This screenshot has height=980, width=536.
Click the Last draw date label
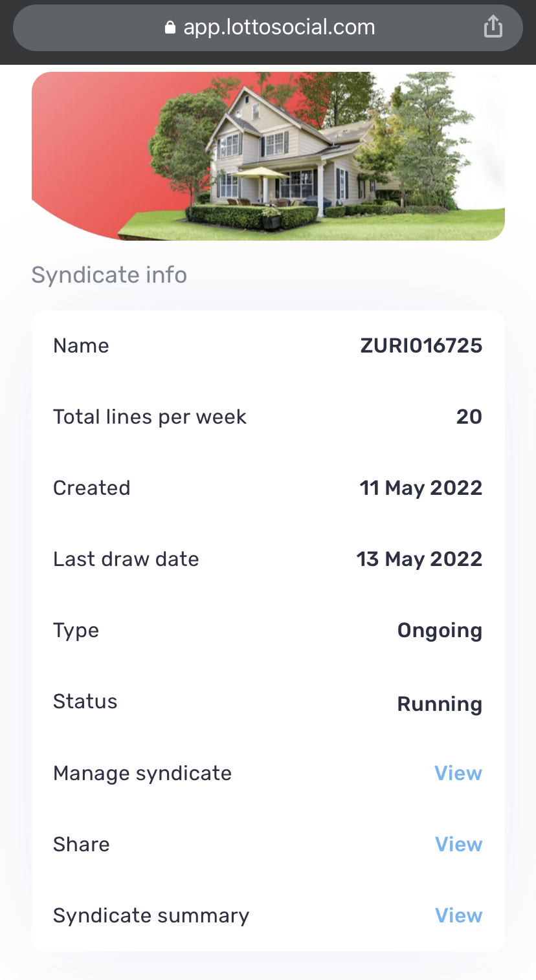[126, 559]
